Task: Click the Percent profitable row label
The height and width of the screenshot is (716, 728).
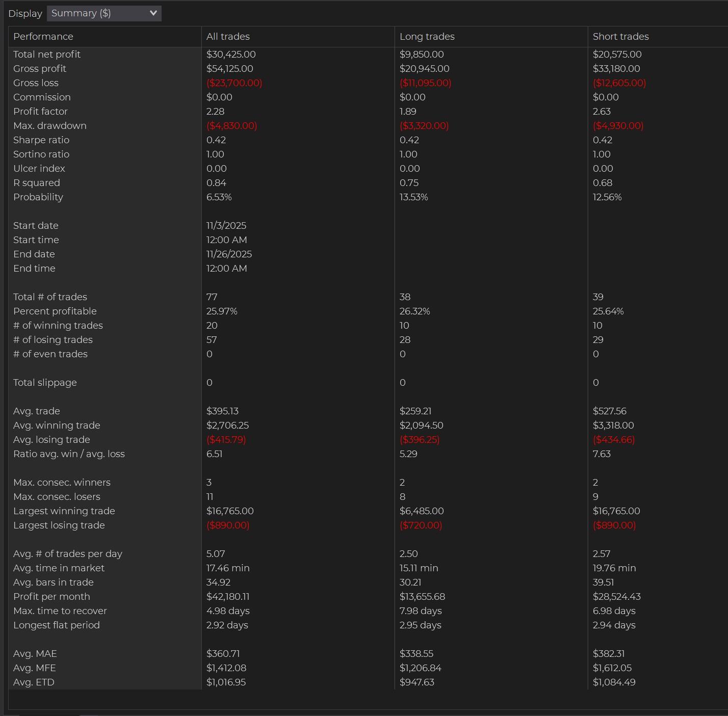Action: 55,311
